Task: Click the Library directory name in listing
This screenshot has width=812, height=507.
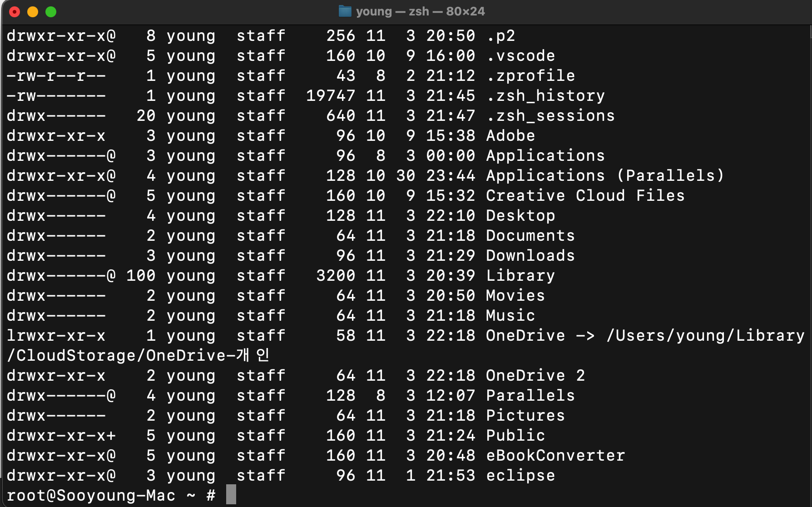Action: (520, 276)
